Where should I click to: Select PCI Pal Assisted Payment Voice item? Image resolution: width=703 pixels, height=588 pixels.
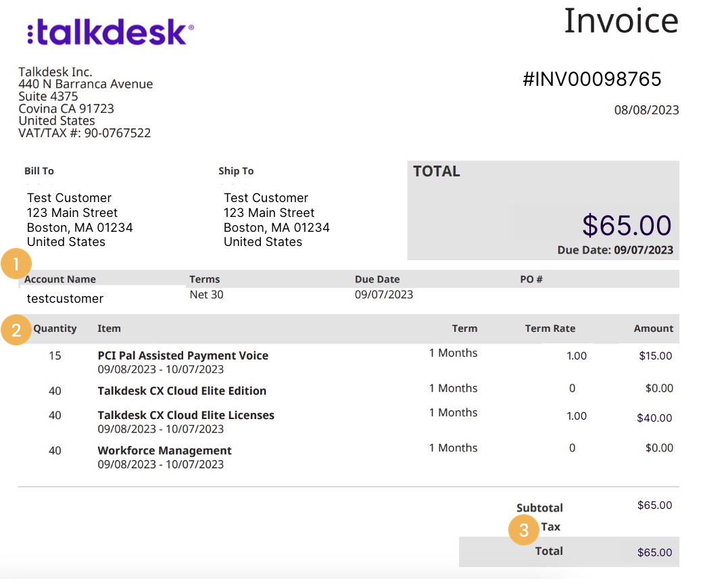pyautogui.click(x=183, y=356)
